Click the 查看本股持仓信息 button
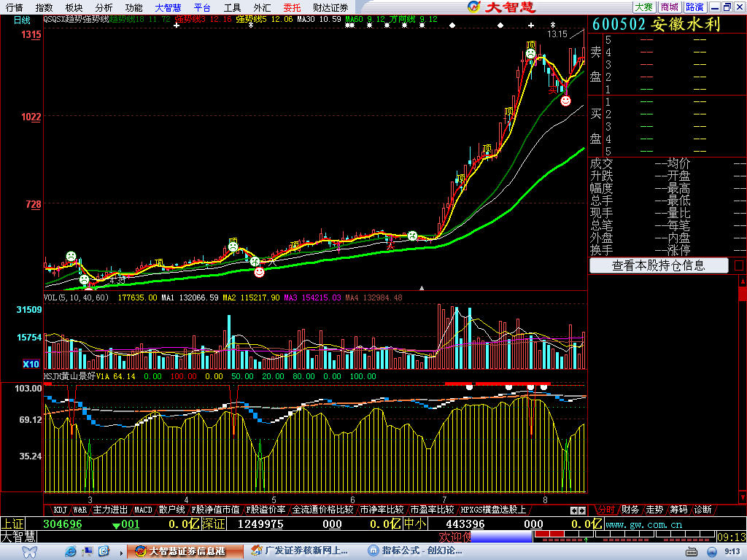The height and width of the screenshot is (560, 747). [x=659, y=265]
